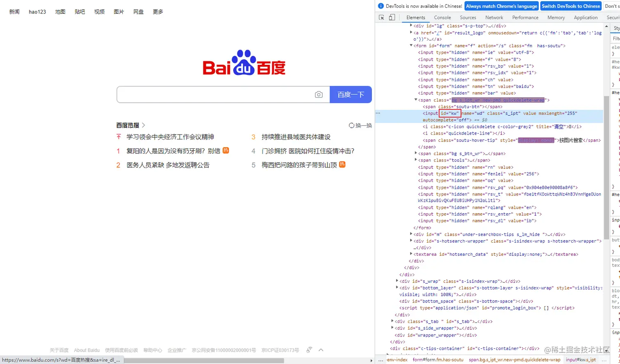Open headline 学习领会中央经济工作会议精神

170,136
